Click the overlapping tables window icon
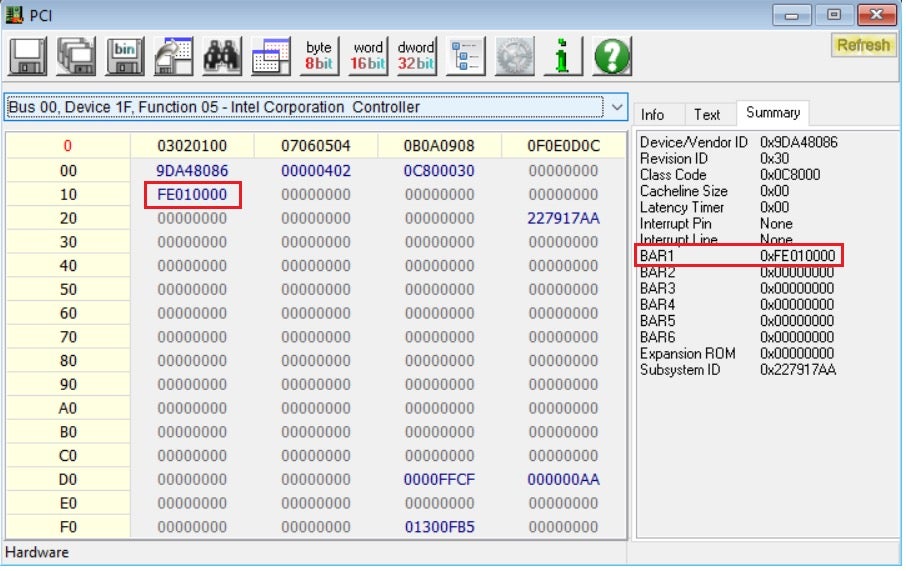 pyautogui.click(x=270, y=56)
